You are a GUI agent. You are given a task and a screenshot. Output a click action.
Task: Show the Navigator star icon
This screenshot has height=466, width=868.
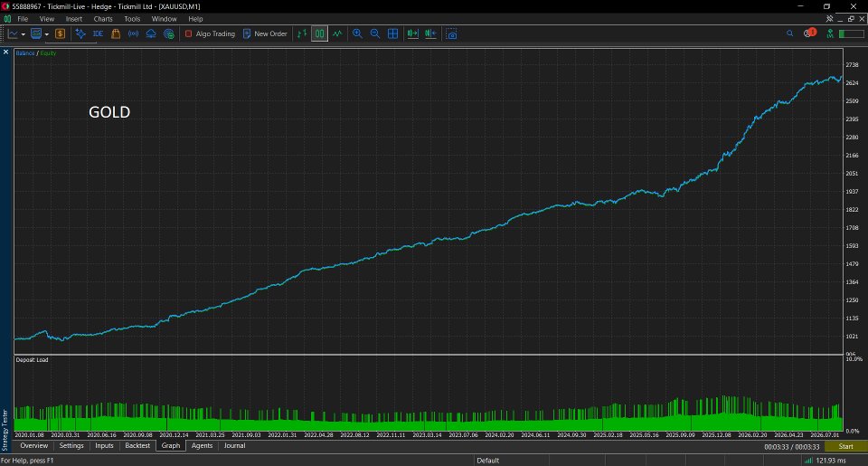(x=80, y=33)
